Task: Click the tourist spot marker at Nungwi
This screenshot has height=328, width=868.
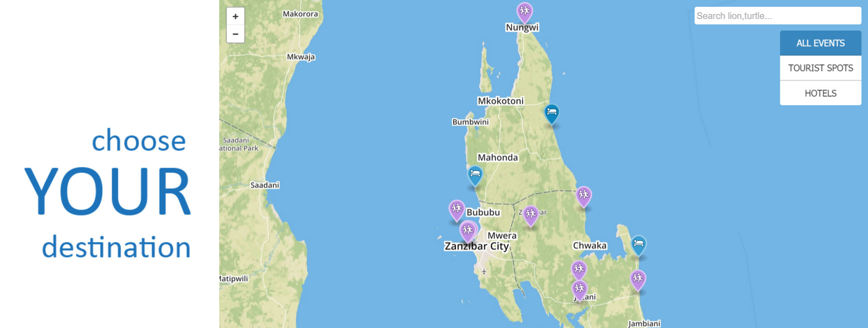Action: coord(524,13)
